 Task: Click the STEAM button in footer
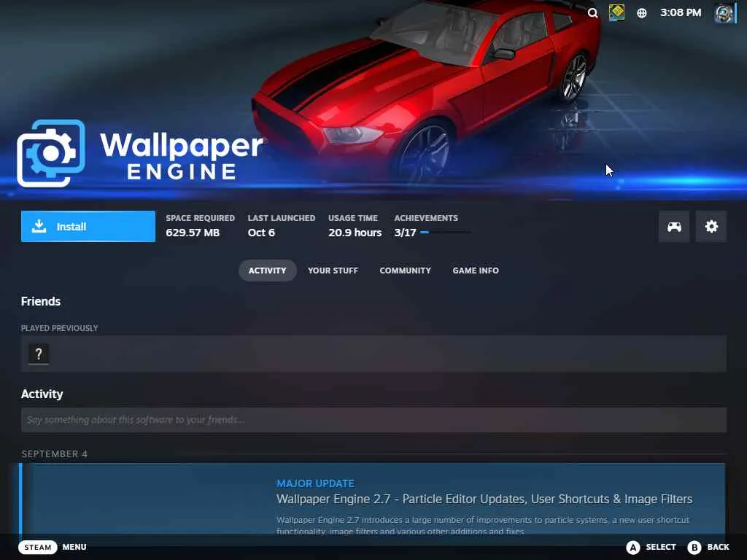coord(38,547)
